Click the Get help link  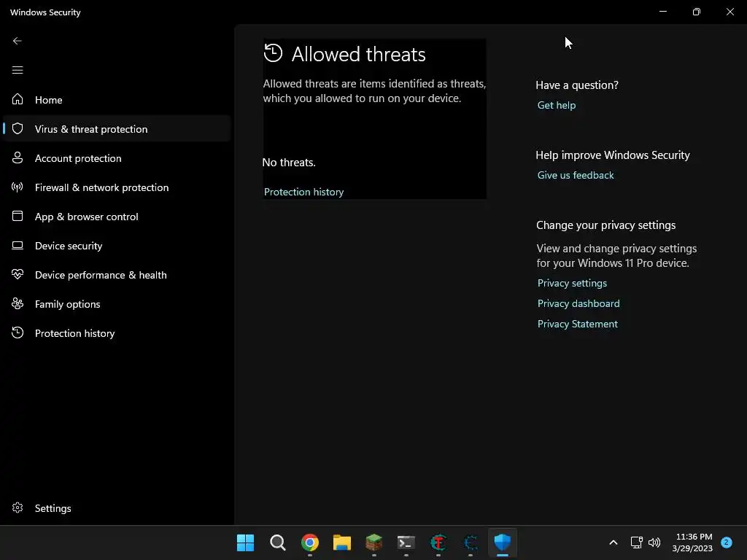coord(557,105)
